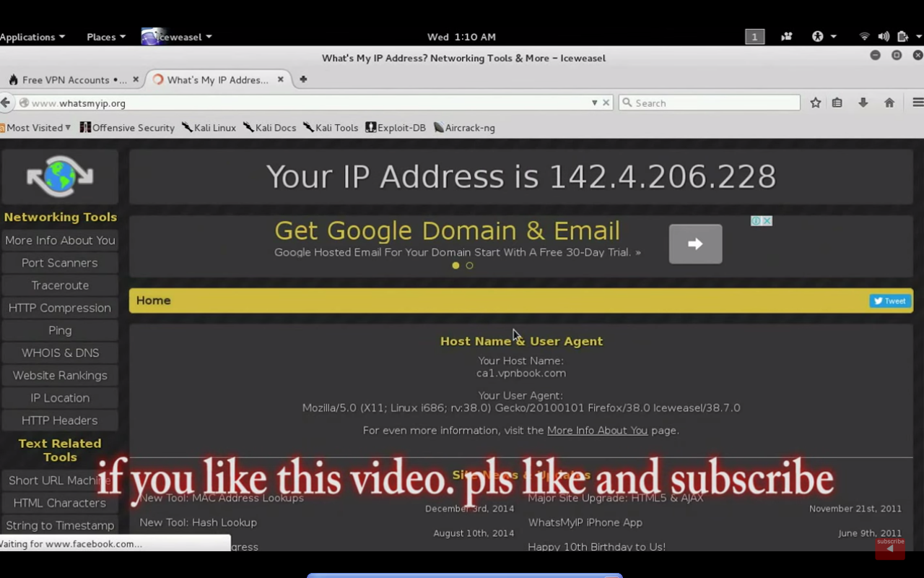Click the Wi-Fi network icon
The width and height of the screenshot is (924, 578).
pyautogui.click(x=864, y=37)
